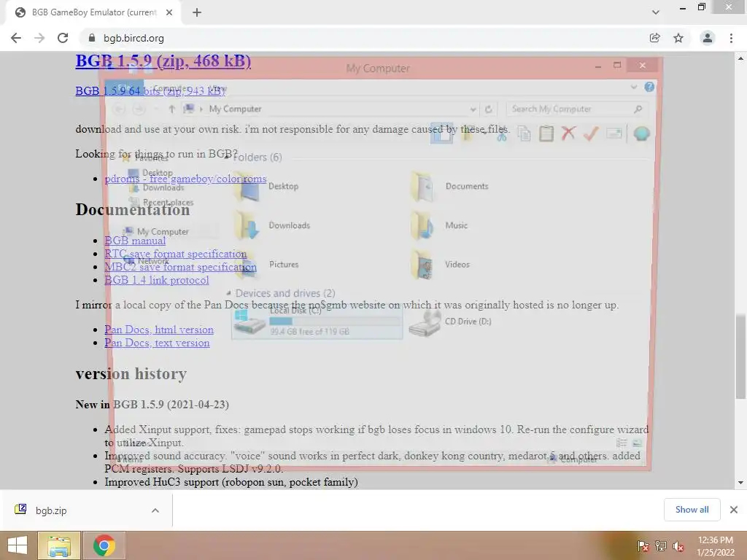
Task: Open the Windows Start menu
Action: click(18, 545)
